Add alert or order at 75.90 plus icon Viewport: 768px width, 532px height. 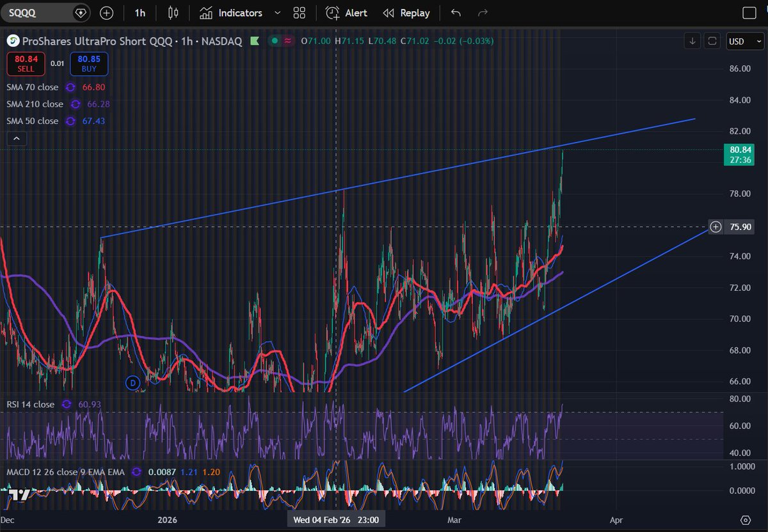(716, 226)
